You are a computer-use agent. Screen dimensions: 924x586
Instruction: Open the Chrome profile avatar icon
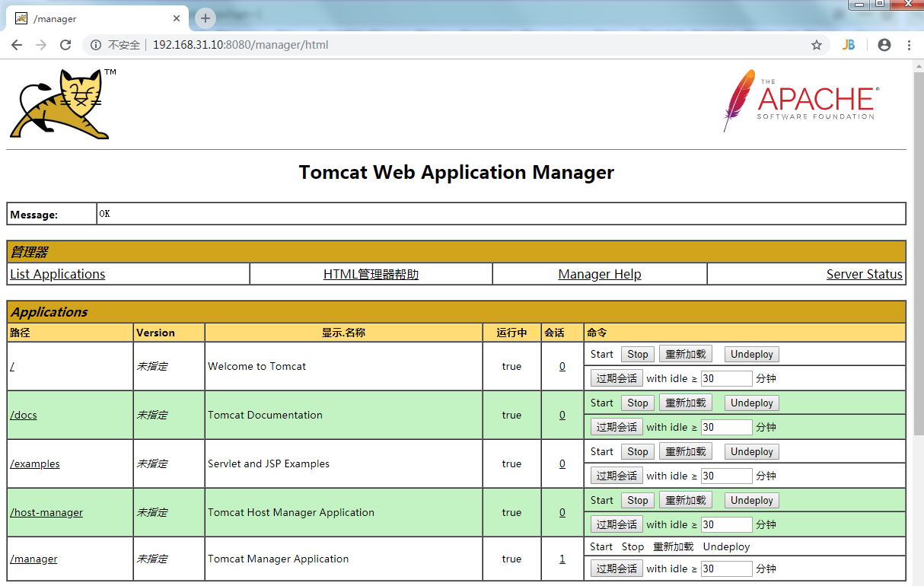[884, 45]
